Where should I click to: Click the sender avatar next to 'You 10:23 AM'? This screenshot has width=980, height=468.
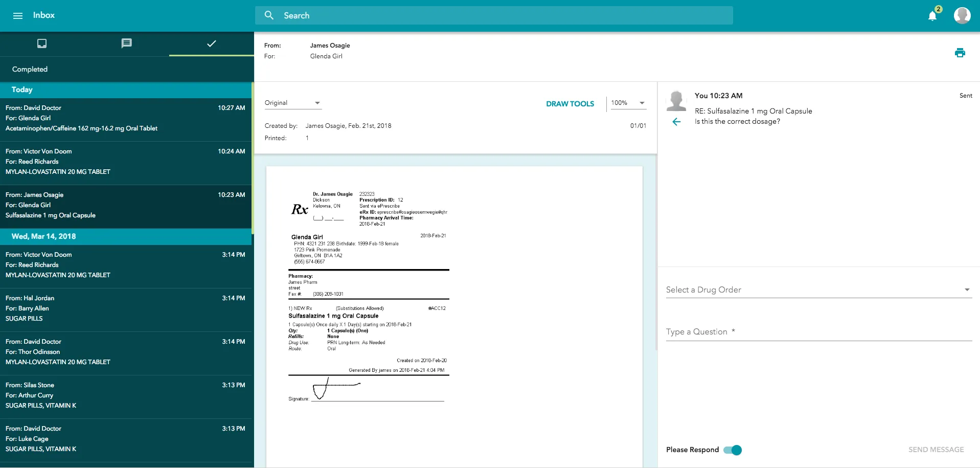(x=676, y=100)
